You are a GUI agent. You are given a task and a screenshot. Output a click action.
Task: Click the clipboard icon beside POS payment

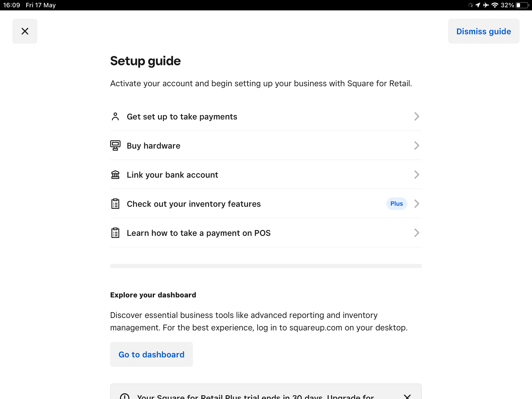[115, 233]
